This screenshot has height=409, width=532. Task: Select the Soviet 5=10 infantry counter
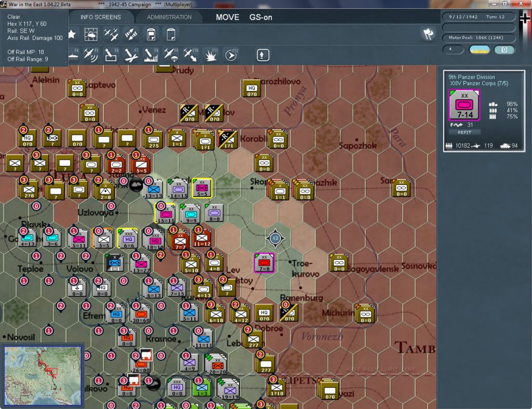click(x=191, y=263)
